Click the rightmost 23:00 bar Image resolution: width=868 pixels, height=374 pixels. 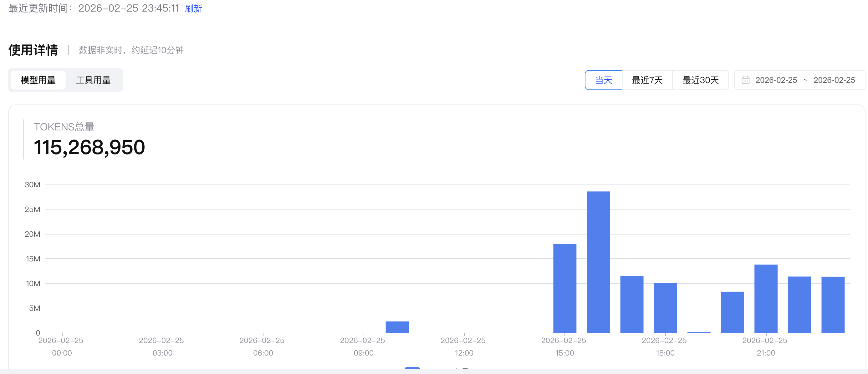(x=833, y=305)
